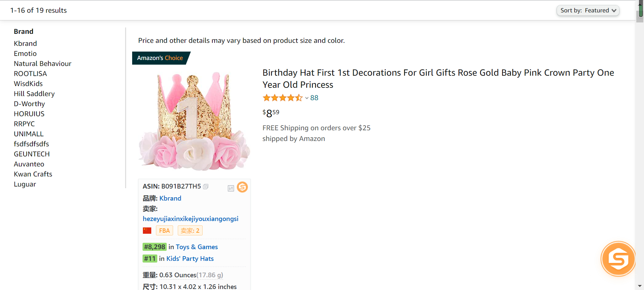Screen dimensions: 644x290
Task: Filter by Emotio brand
Action: click(25, 54)
